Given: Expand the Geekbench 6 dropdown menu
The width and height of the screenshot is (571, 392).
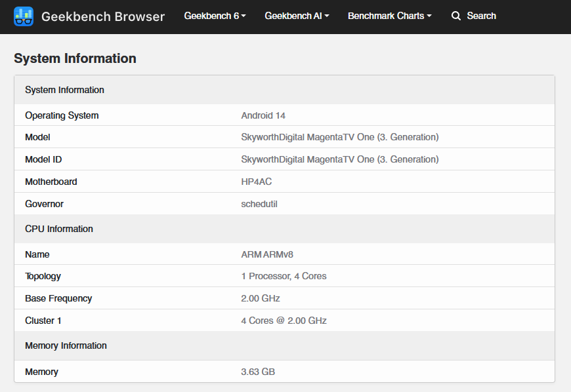Looking at the screenshot, I should click(x=215, y=16).
